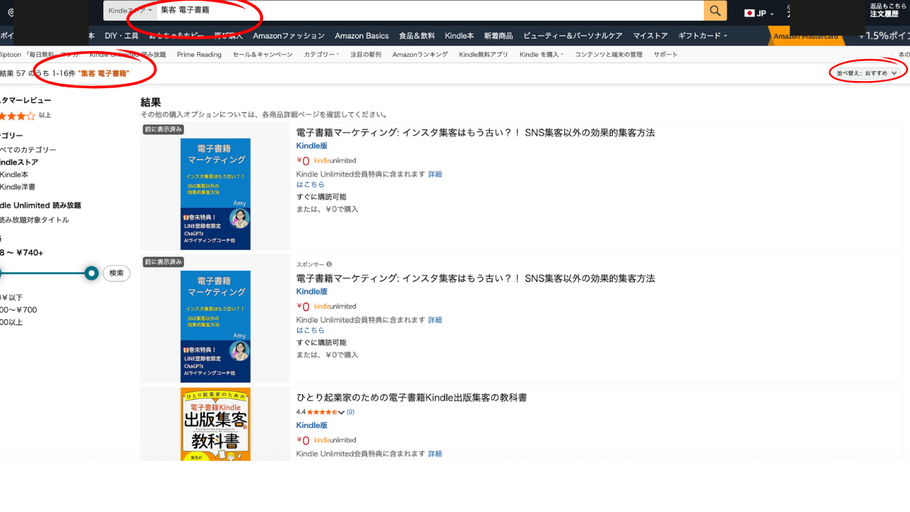The image size is (910, 512).
Task: Click the 検索 button beside price slider
Action: tap(117, 273)
